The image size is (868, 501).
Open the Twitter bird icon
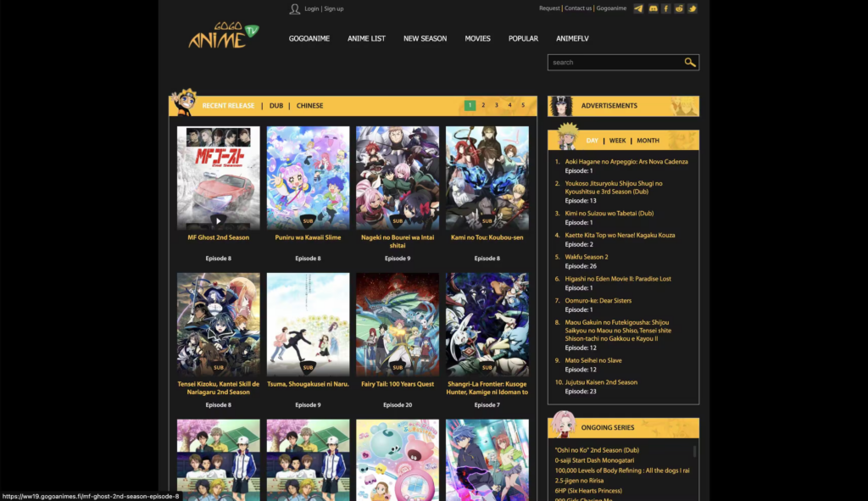(x=692, y=8)
